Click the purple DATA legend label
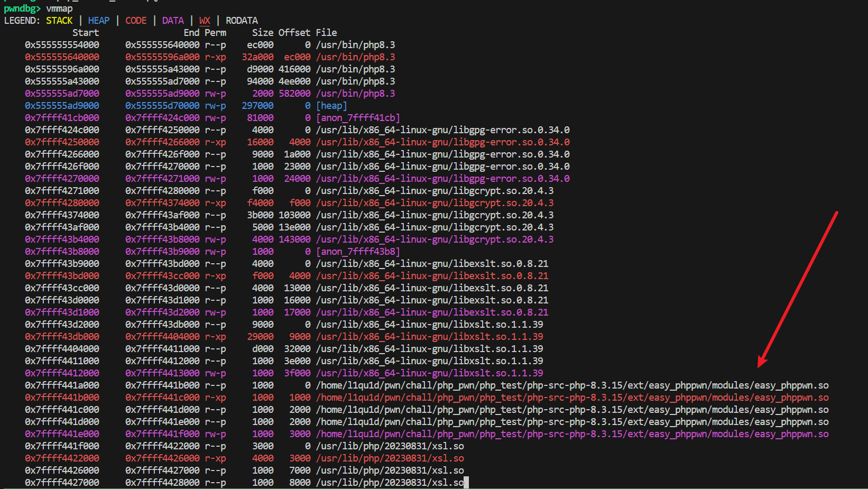Viewport: 868px width, 489px height. (173, 21)
